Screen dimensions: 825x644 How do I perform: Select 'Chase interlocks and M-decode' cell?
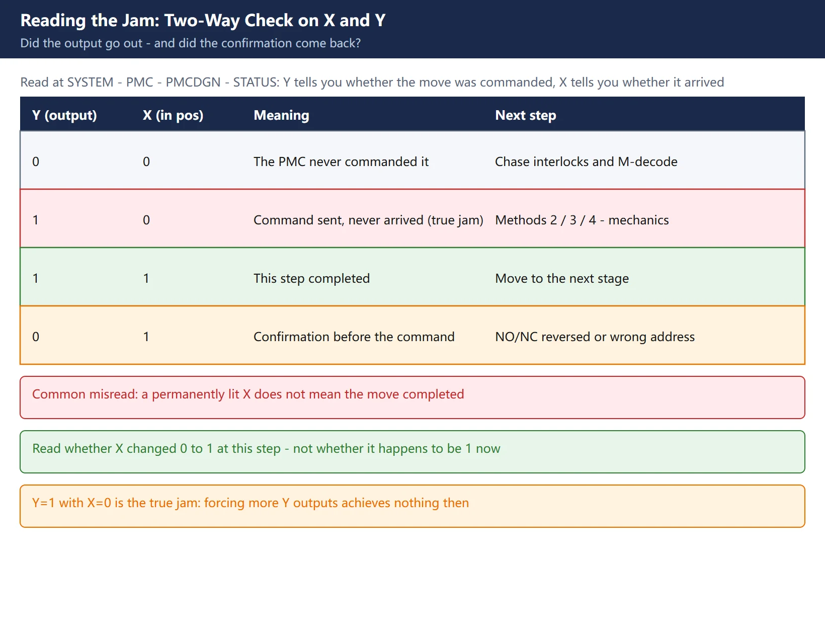point(586,162)
